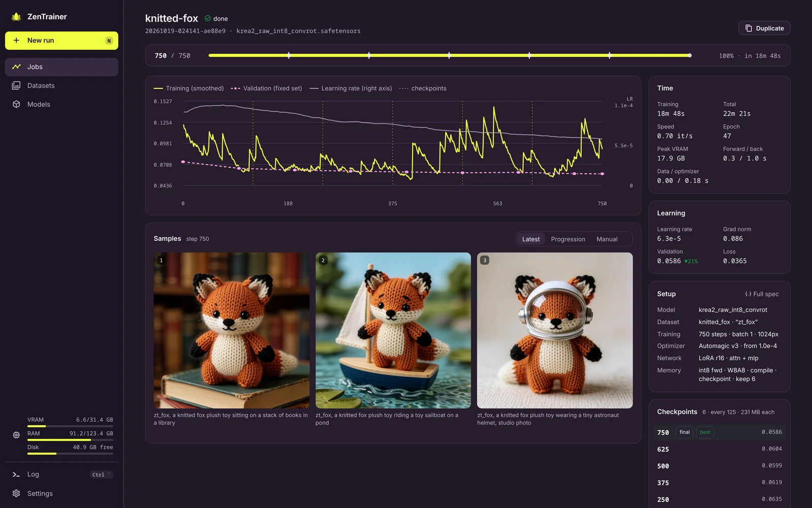
Task: Open sample 1 fox on books thumbnail
Action: coord(231,330)
